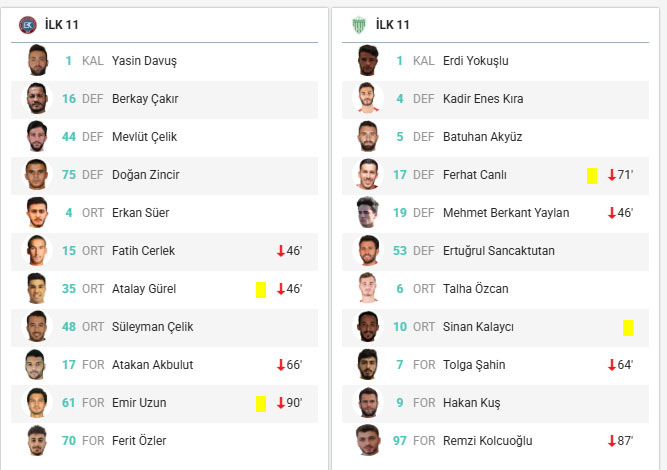
Task: Open Erdi Yokuşlu player link
Action: pos(475,61)
